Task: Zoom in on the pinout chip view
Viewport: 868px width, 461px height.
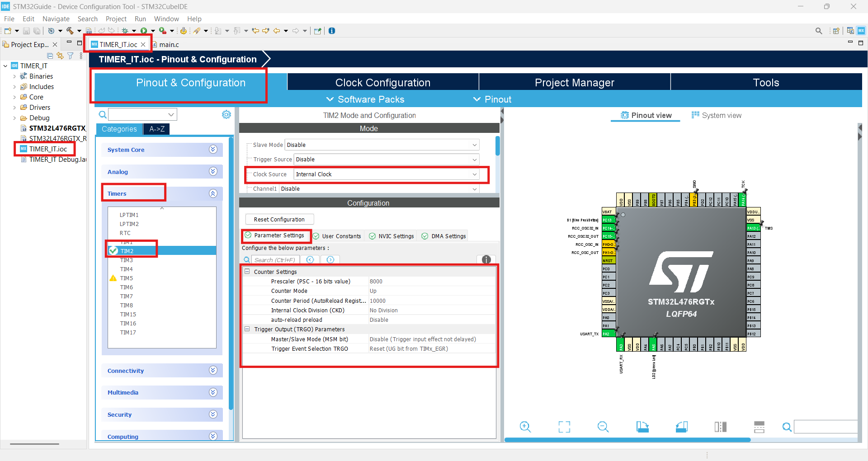Action: point(525,427)
